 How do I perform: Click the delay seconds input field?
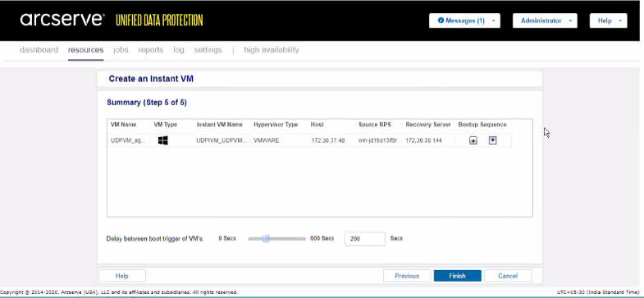click(x=365, y=239)
